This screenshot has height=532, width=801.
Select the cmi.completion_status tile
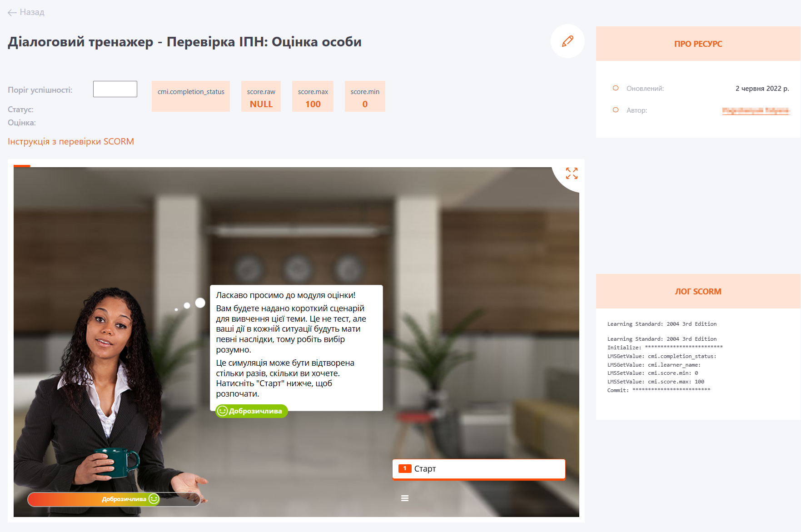pos(191,96)
